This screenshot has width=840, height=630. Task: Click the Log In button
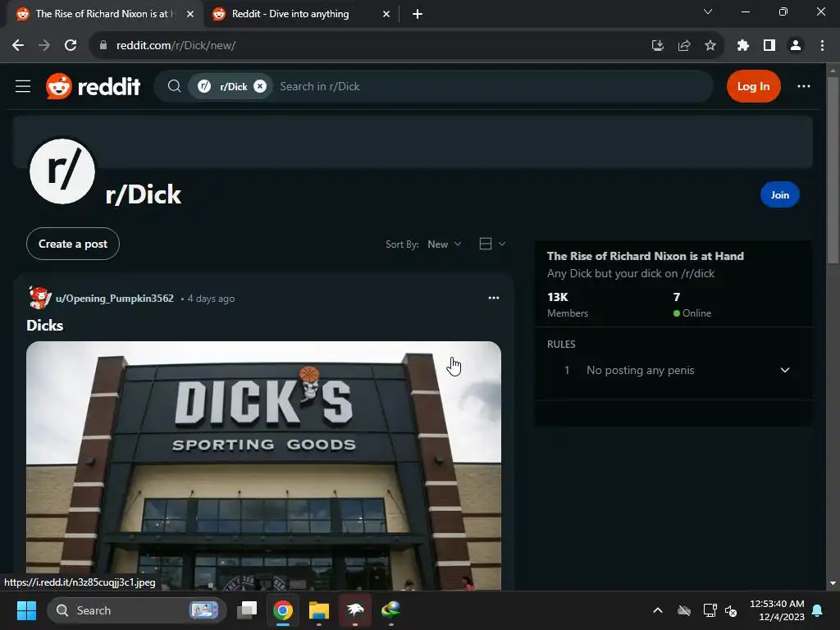coord(753,86)
